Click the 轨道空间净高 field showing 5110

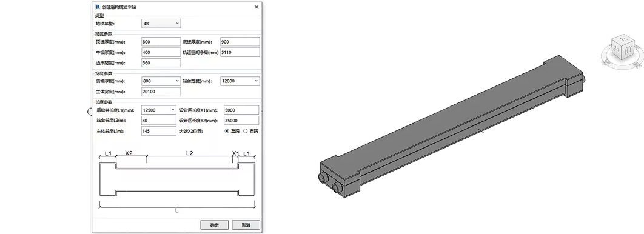tap(240, 52)
